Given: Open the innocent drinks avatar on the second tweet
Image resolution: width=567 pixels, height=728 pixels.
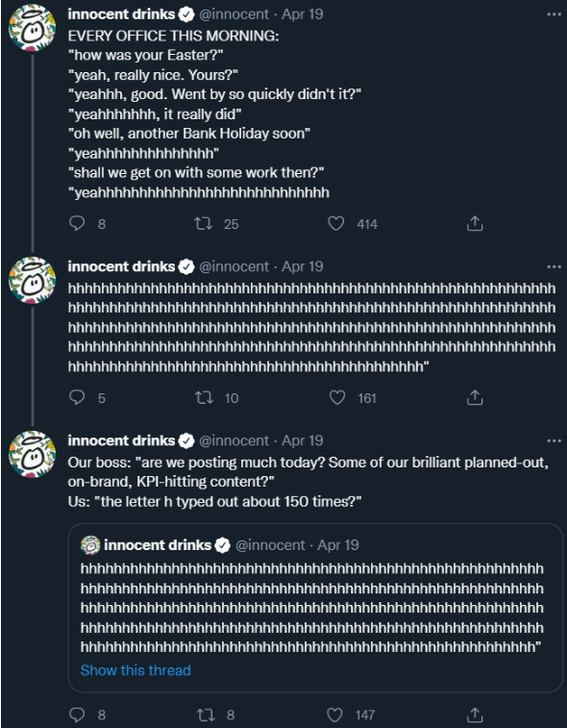Looking at the screenshot, I should tap(32, 280).
